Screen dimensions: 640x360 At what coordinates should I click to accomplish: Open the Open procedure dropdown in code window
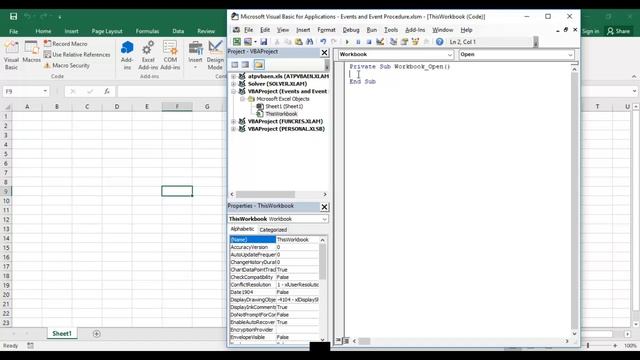click(x=570, y=54)
